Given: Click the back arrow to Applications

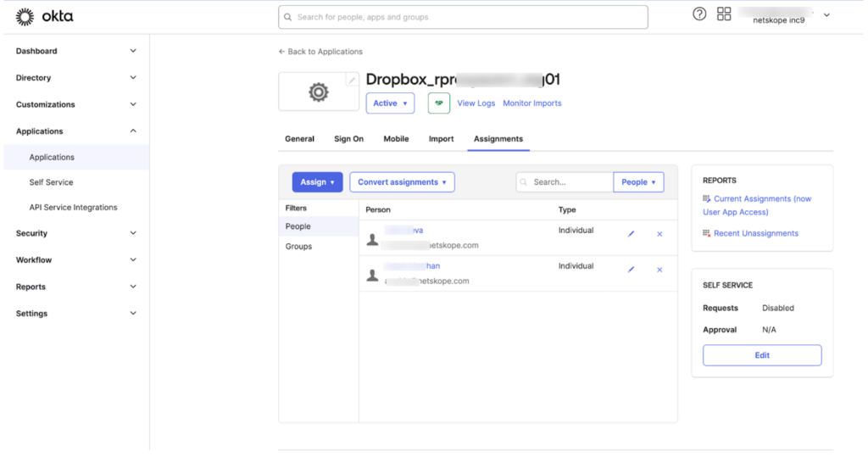Looking at the screenshot, I should coord(281,52).
